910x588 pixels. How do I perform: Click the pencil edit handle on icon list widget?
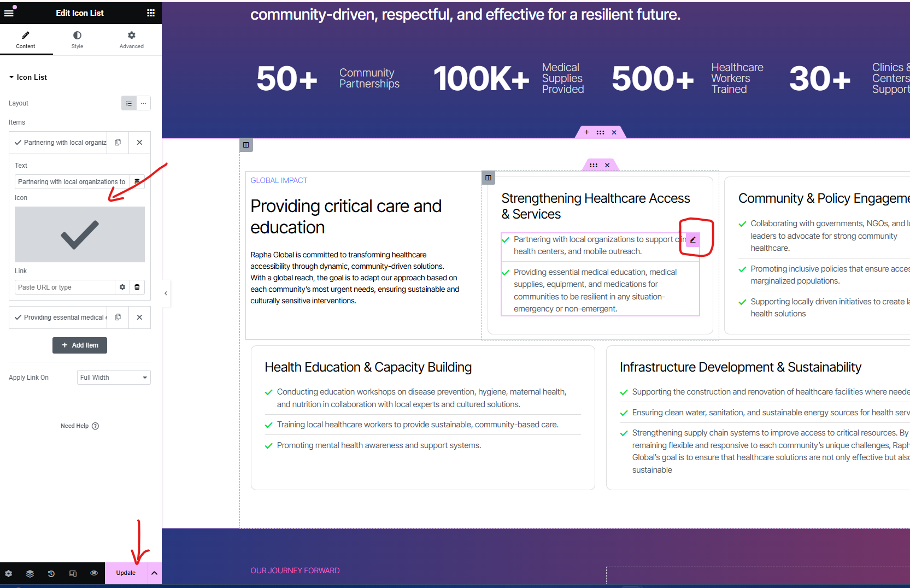pos(692,240)
